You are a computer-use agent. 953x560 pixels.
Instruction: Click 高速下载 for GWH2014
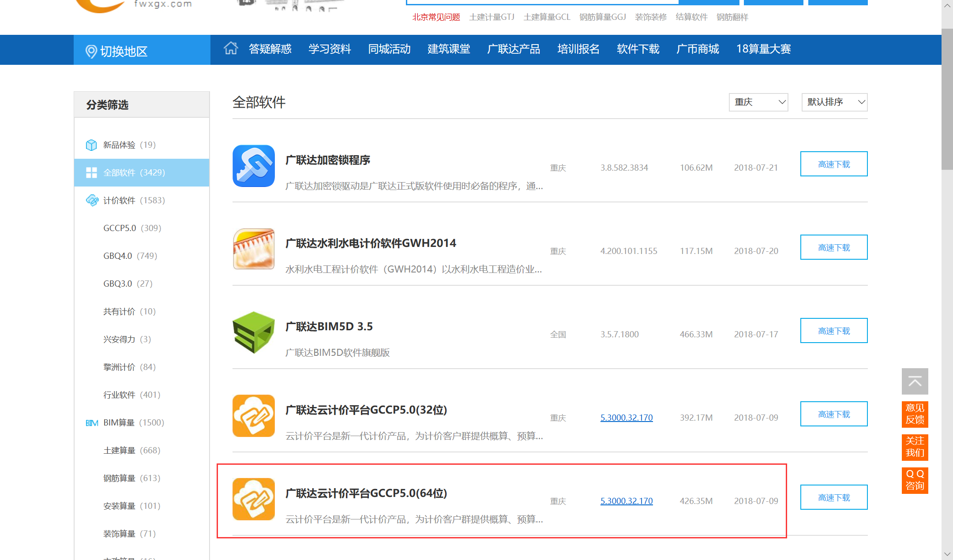(834, 247)
